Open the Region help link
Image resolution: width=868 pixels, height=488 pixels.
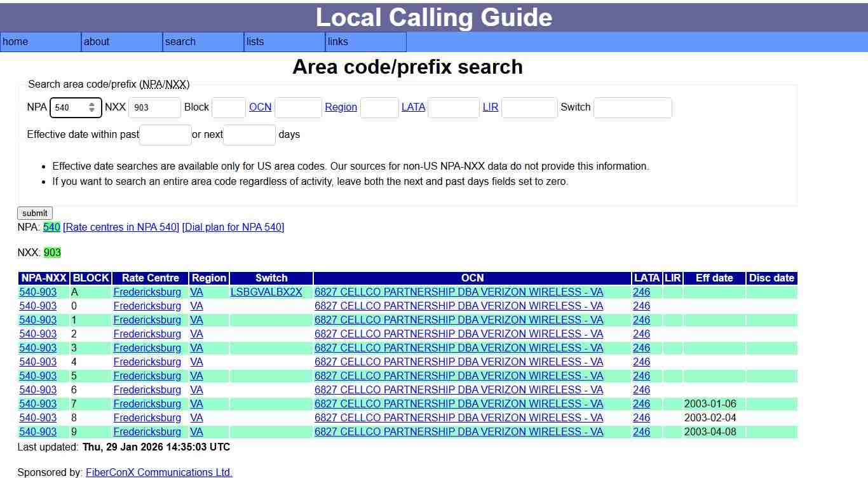341,107
